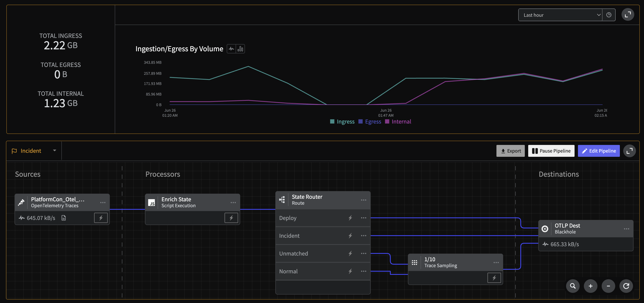The width and height of the screenshot is (644, 303).
Task: Open the Incident view dropdown
Action: click(x=34, y=151)
